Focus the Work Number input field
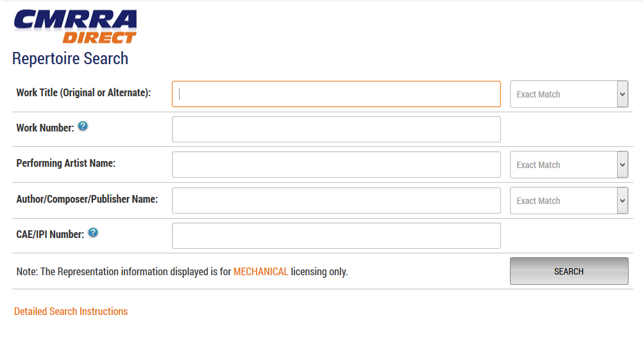The height and width of the screenshot is (340, 644). click(336, 130)
